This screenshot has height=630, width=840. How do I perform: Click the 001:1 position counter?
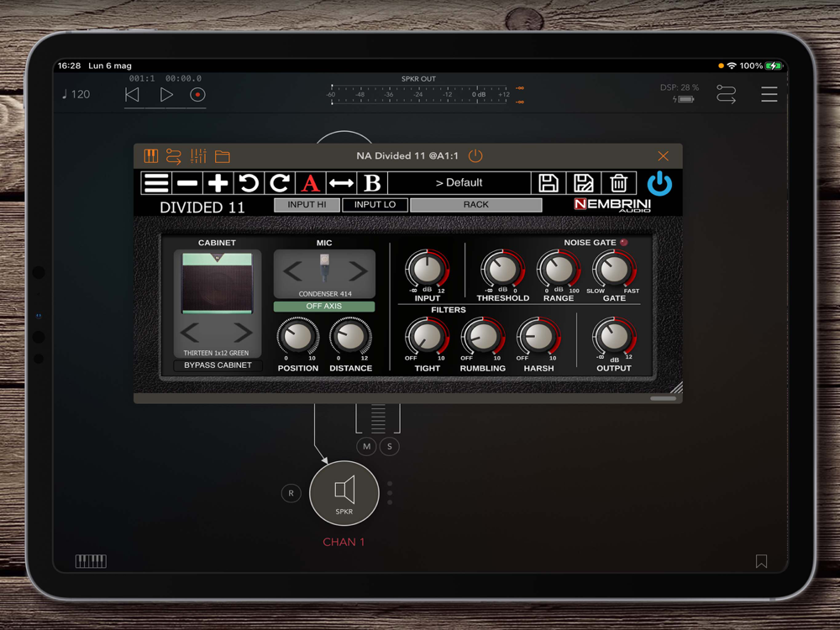[x=141, y=78]
